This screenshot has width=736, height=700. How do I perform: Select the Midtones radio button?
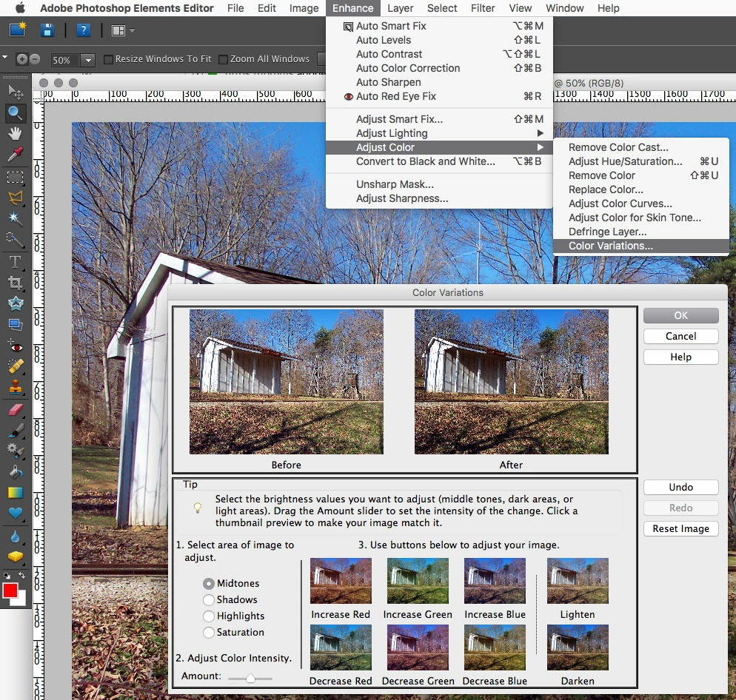(208, 583)
